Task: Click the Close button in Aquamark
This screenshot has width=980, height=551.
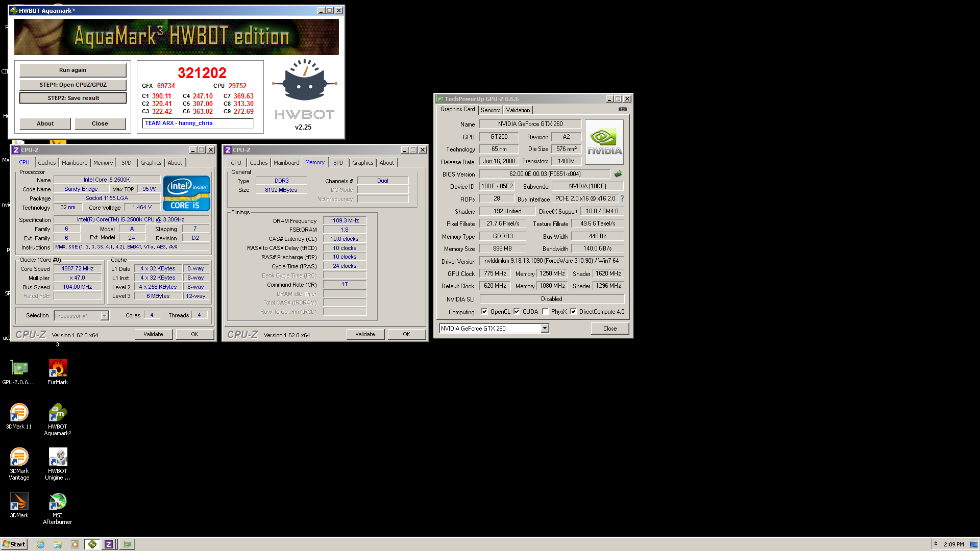Action: tap(100, 123)
